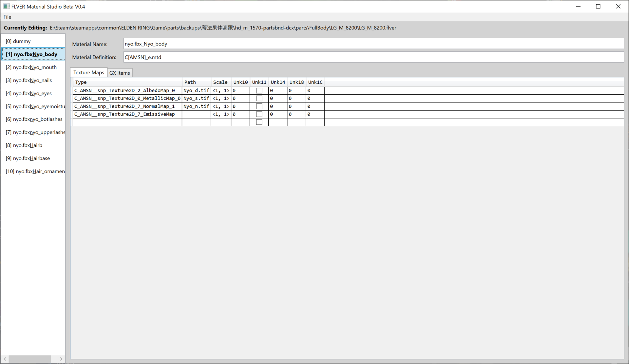Click the material list scroll right arrow
Image resolution: width=629 pixels, height=364 pixels.
(61, 359)
